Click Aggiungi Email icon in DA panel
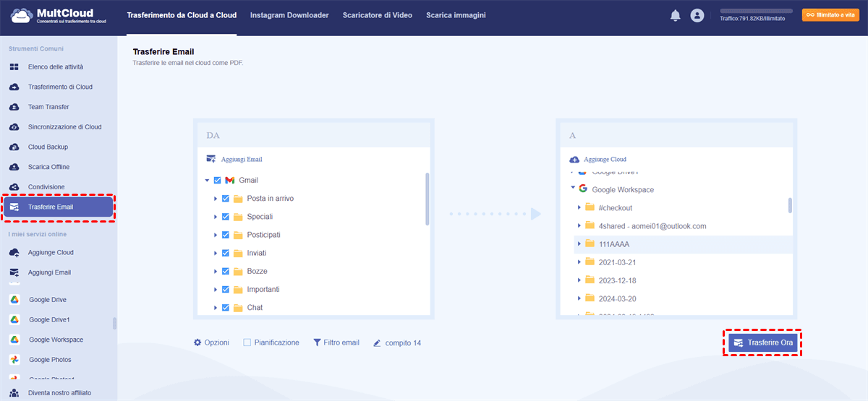The height and width of the screenshot is (401, 868). click(x=211, y=159)
